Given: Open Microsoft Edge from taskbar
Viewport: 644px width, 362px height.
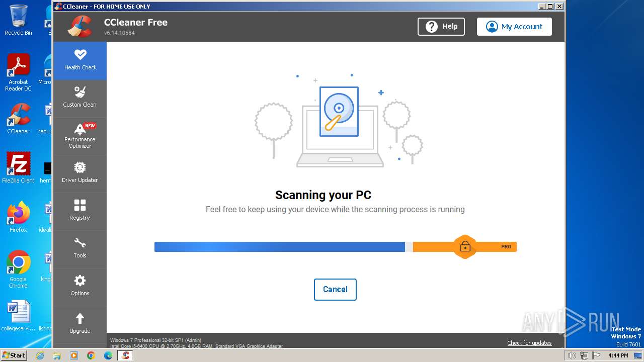Looking at the screenshot, I should (x=108, y=355).
